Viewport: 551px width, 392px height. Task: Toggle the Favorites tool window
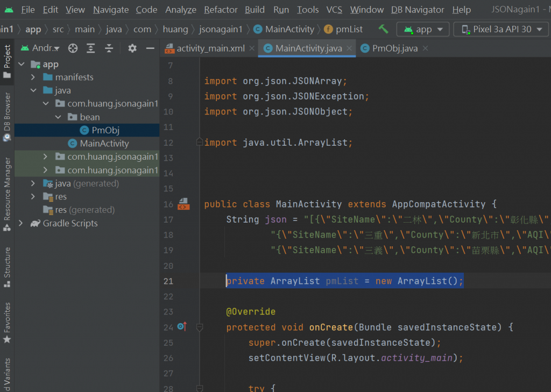(x=7, y=323)
